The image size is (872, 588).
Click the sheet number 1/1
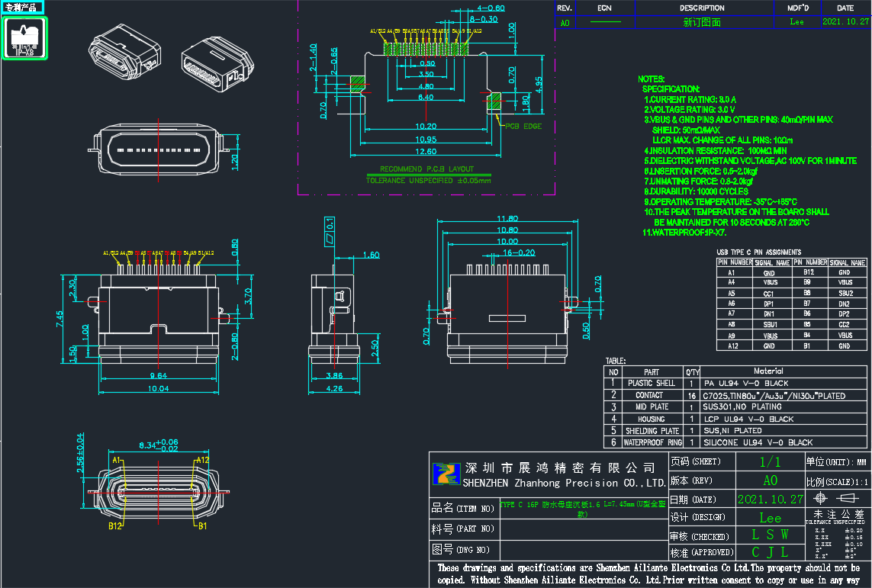pyautogui.click(x=771, y=462)
